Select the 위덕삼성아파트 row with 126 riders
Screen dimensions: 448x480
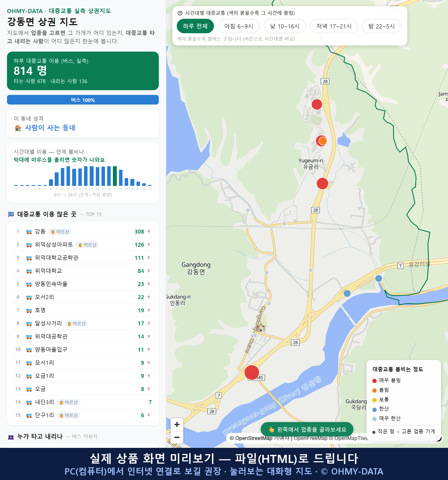pos(83,245)
